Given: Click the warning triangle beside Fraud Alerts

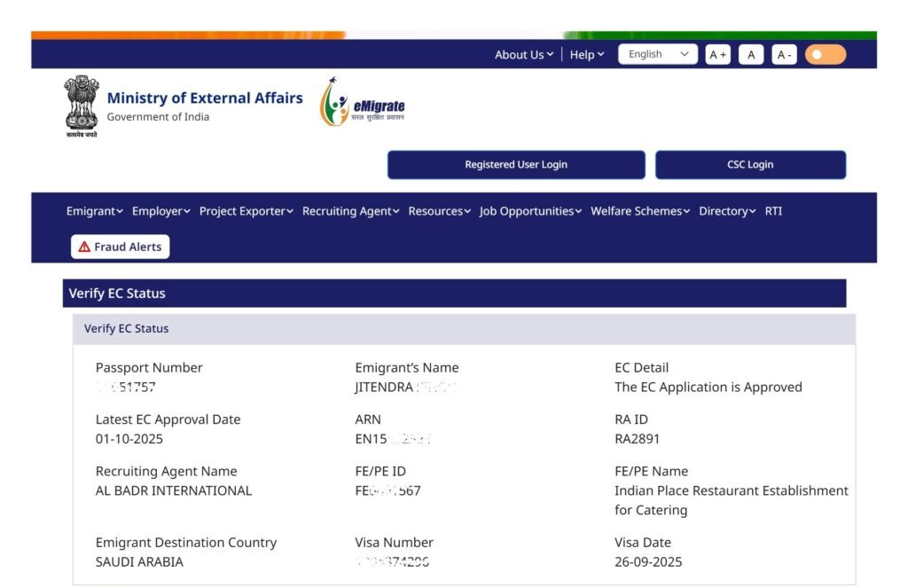Looking at the screenshot, I should [84, 247].
